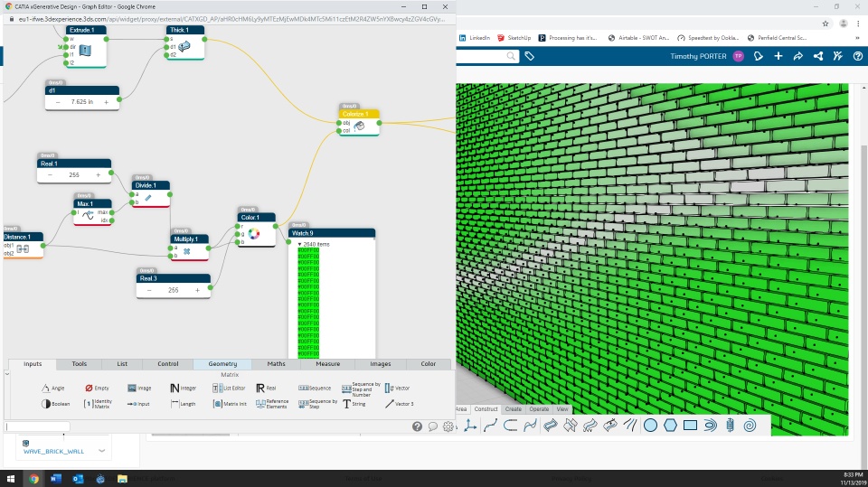Add a Real number node
The width and height of the screenshot is (868, 487).
266,388
